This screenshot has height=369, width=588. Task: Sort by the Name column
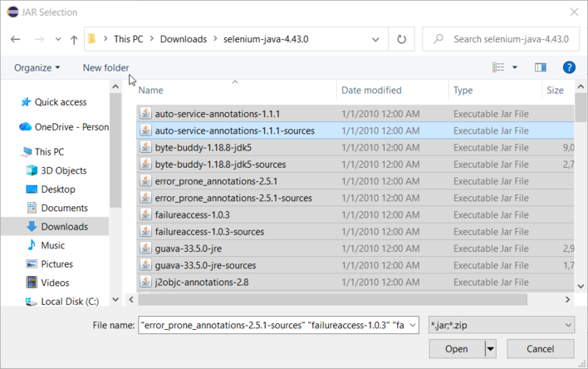(151, 90)
